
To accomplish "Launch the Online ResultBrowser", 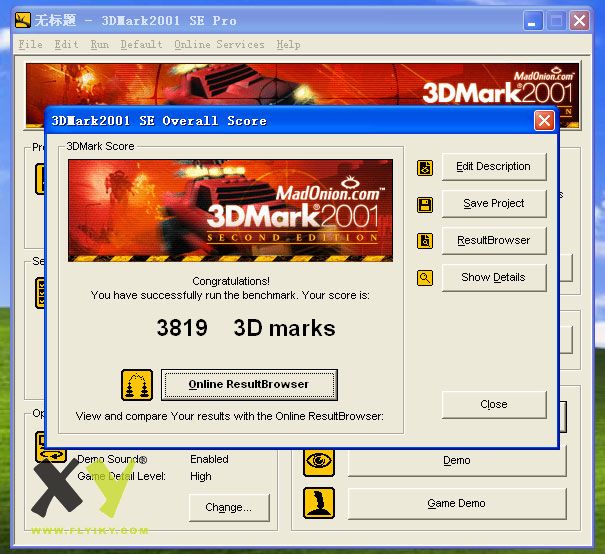I will [x=249, y=385].
